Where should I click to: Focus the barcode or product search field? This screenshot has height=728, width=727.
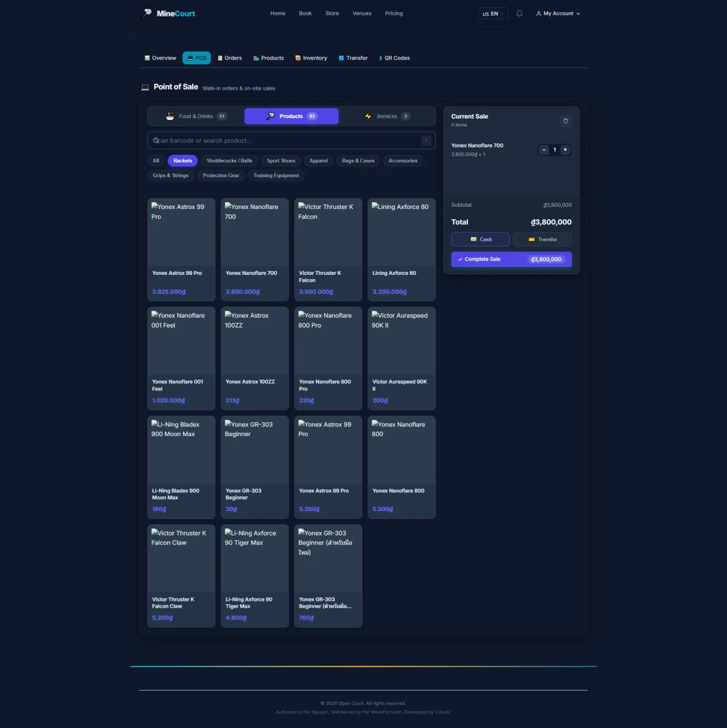(291, 141)
